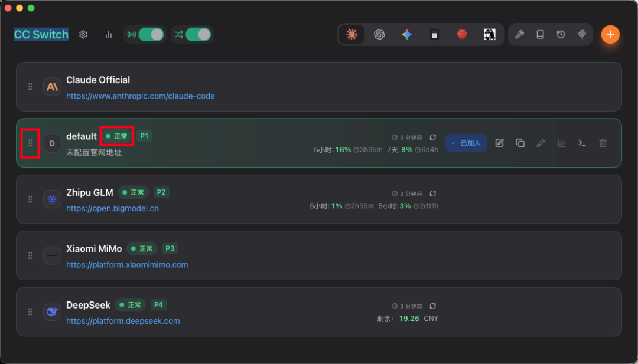
Task: Switch to the Claude app tab
Action: click(351, 35)
